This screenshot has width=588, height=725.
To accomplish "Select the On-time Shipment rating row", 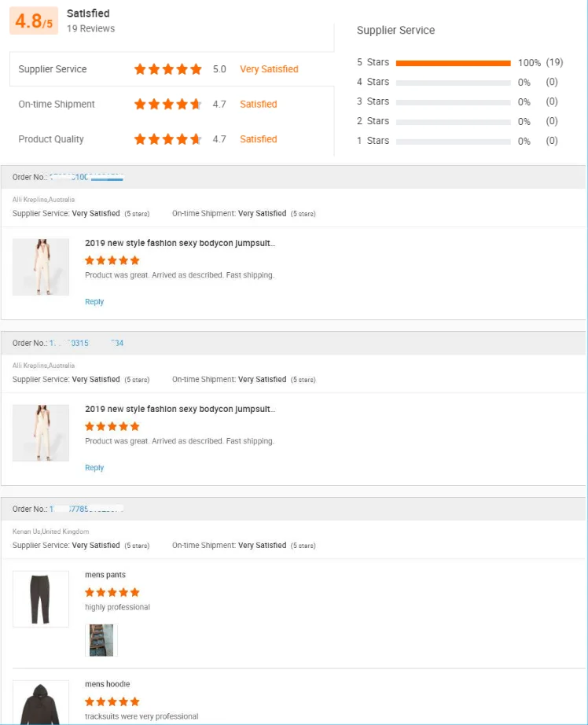I will (x=171, y=104).
